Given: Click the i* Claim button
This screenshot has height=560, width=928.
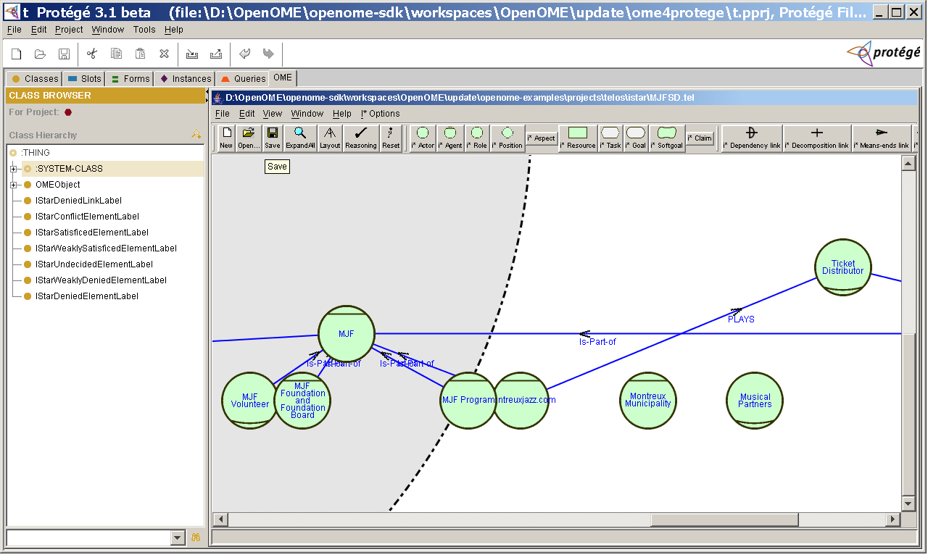Looking at the screenshot, I should point(698,138).
